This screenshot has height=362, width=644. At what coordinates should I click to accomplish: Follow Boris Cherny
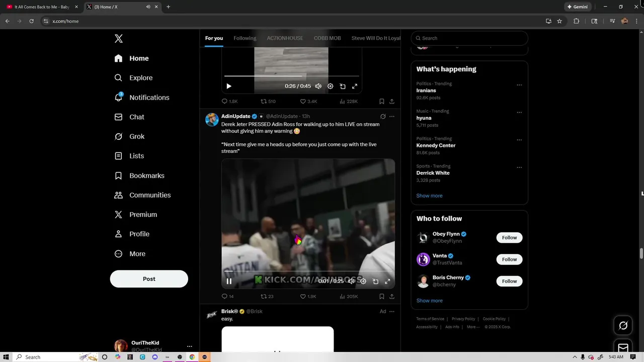pos(509,281)
